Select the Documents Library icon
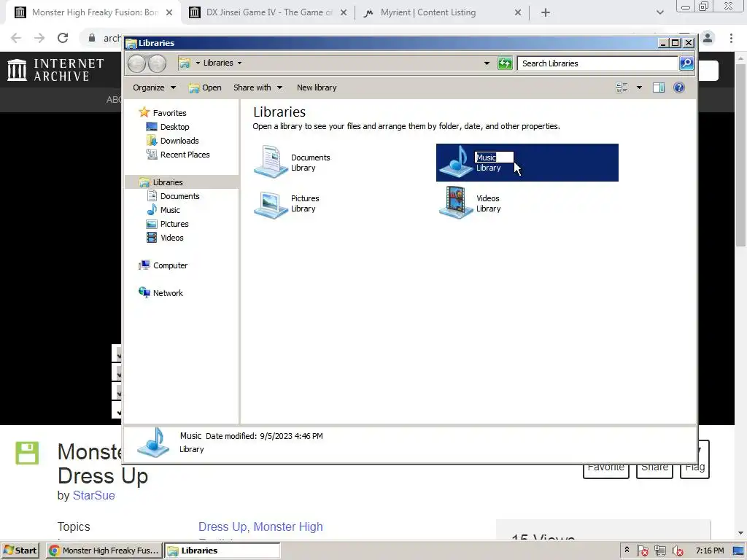 pyautogui.click(x=271, y=162)
